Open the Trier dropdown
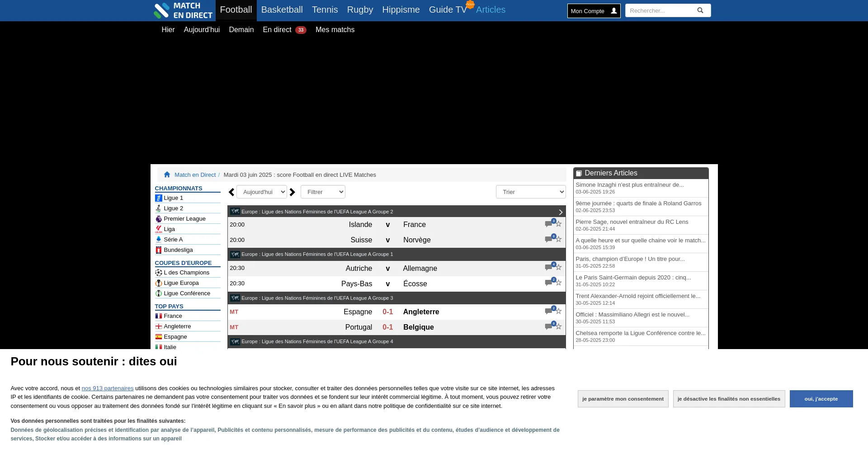This screenshot has width=868, height=449. pos(531,192)
